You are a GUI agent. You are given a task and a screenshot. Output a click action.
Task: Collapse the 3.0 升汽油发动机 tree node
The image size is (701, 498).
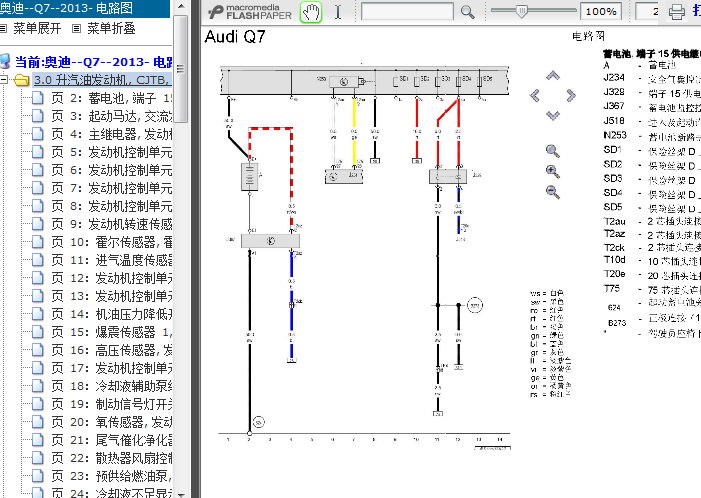pyautogui.click(x=4, y=80)
